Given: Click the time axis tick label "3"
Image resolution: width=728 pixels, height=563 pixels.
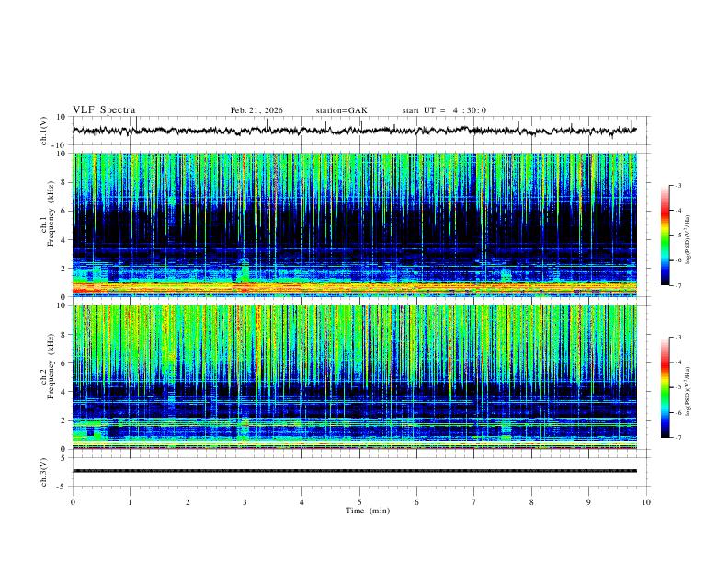Looking at the screenshot, I should [x=245, y=502].
